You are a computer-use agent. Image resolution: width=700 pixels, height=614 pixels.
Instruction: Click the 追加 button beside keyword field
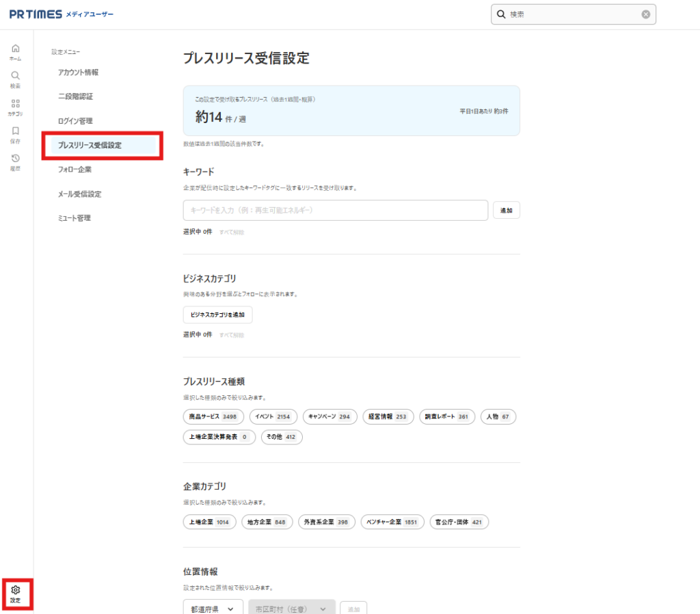point(507,211)
